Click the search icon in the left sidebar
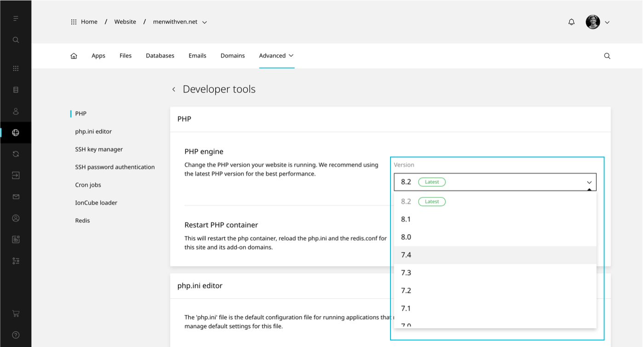This screenshot has width=644, height=347. click(16, 40)
